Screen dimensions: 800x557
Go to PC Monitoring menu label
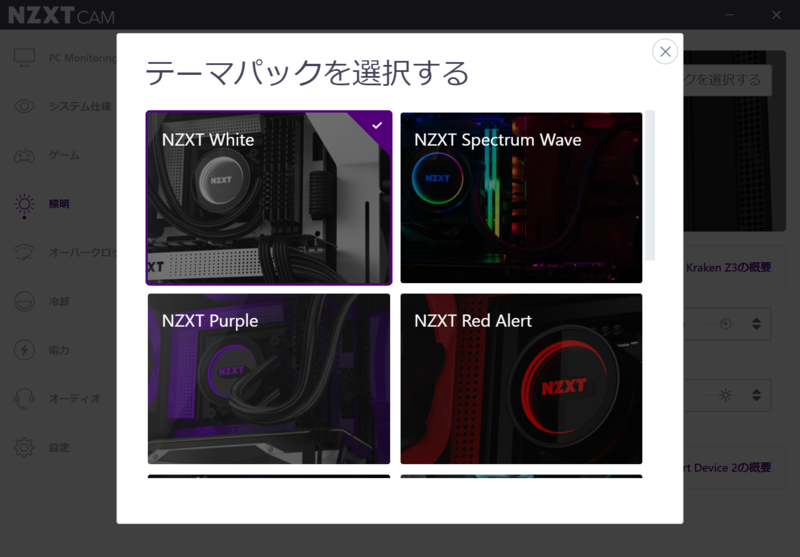tap(83, 58)
